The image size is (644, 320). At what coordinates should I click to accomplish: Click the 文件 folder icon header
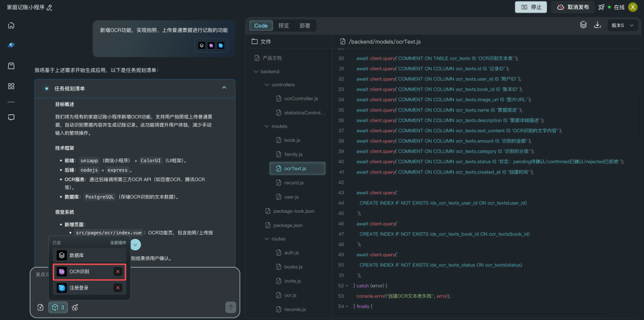tap(254, 42)
